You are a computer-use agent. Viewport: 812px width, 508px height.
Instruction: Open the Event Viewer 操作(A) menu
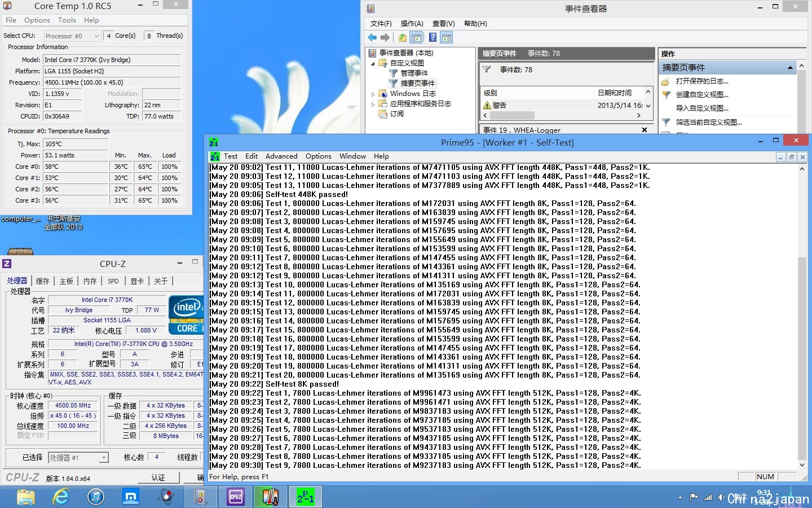point(412,24)
